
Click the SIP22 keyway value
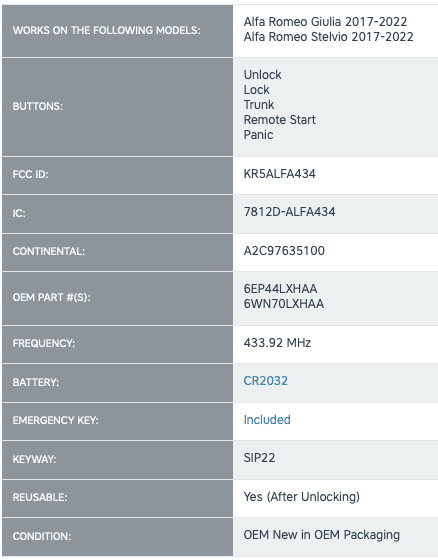click(259, 458)
